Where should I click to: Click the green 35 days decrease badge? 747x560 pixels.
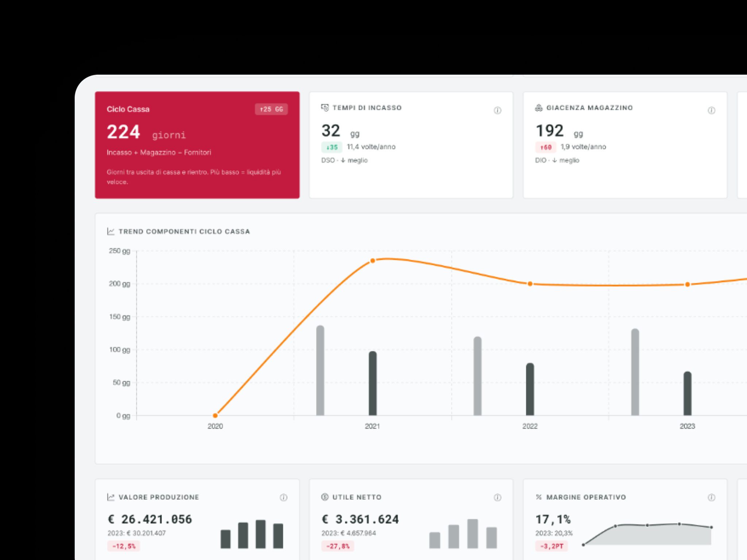[332, 147]
